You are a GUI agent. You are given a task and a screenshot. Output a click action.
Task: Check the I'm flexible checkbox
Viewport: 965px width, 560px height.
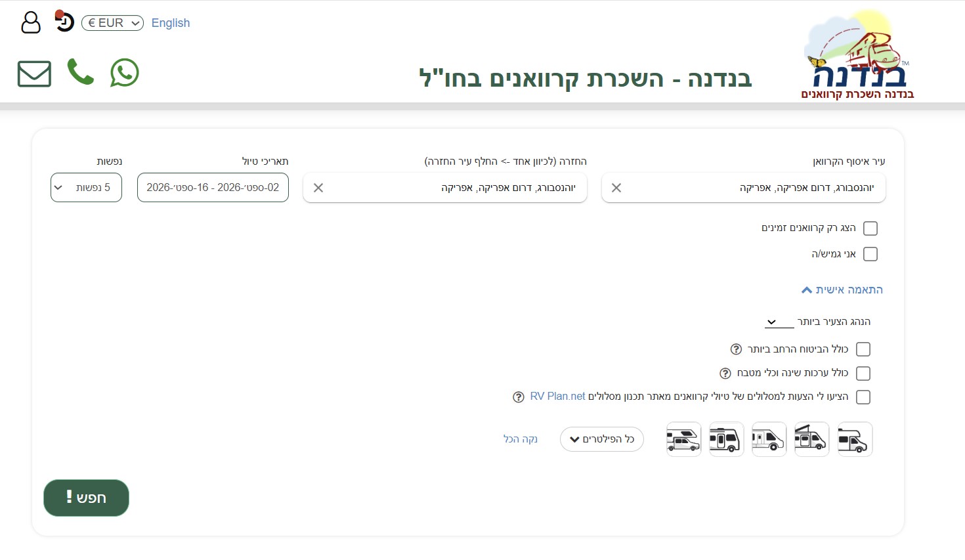tap(870, 253)
